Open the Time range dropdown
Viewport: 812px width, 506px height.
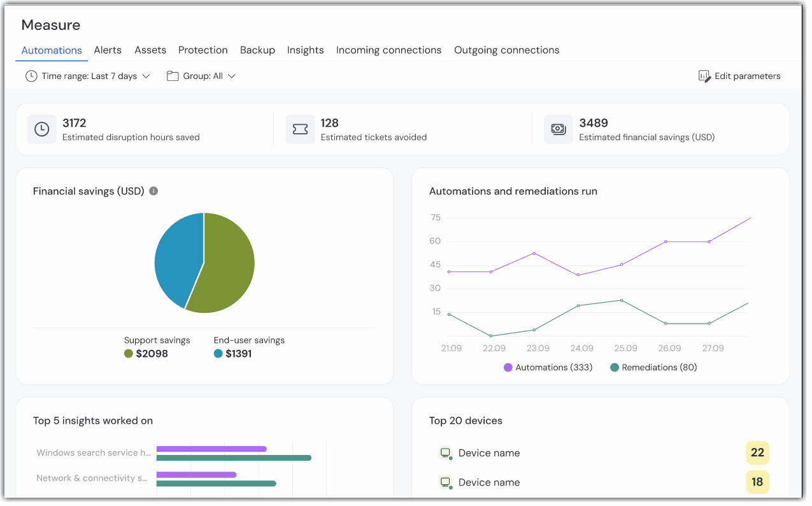(88, 76)
